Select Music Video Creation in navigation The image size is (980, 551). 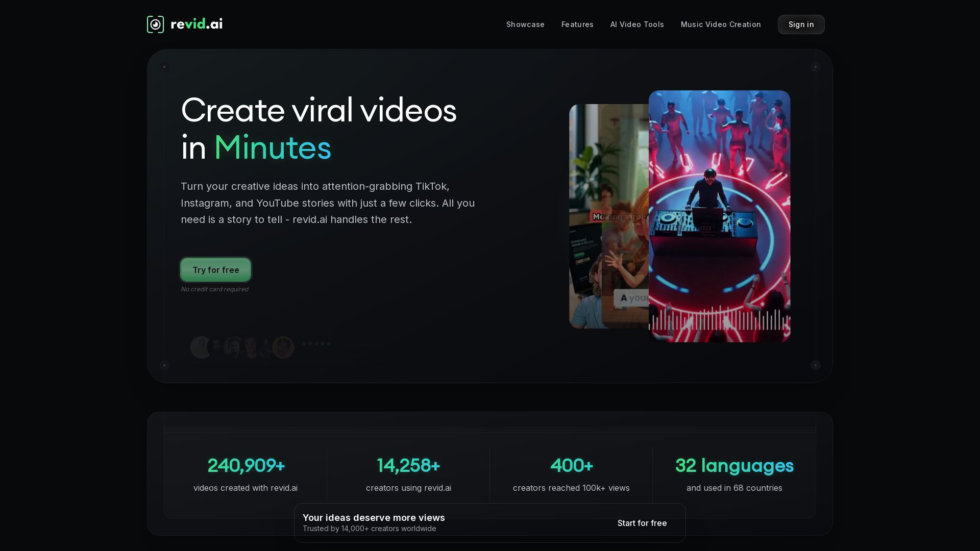[721, 24]
